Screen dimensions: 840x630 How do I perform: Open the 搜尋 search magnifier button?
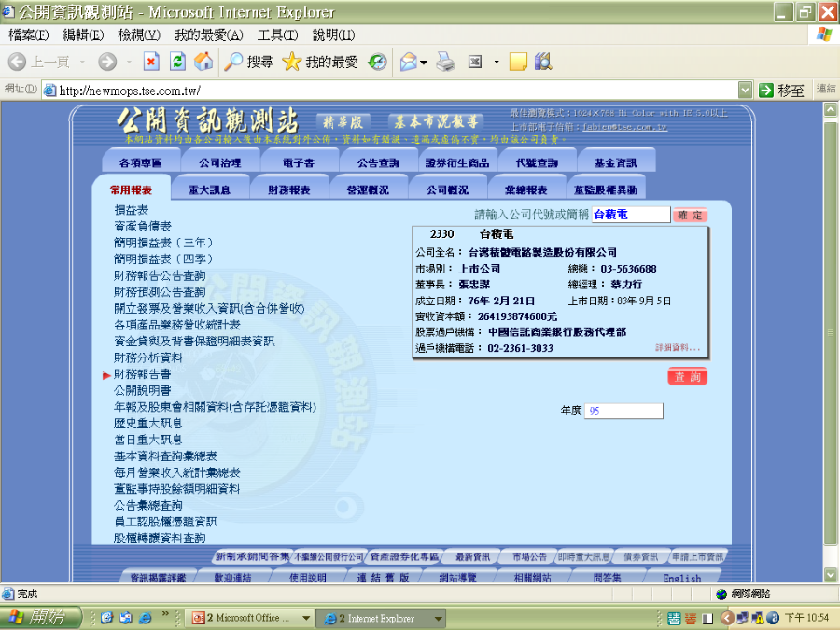click(x=248, y=63)
